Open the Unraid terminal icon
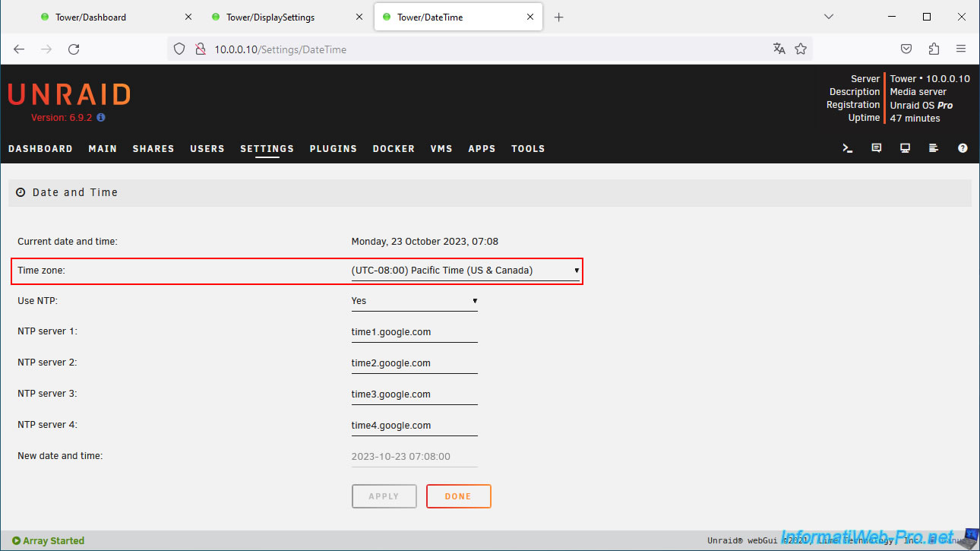This screenshot has height=551, width=980. (x=848, y=148)
